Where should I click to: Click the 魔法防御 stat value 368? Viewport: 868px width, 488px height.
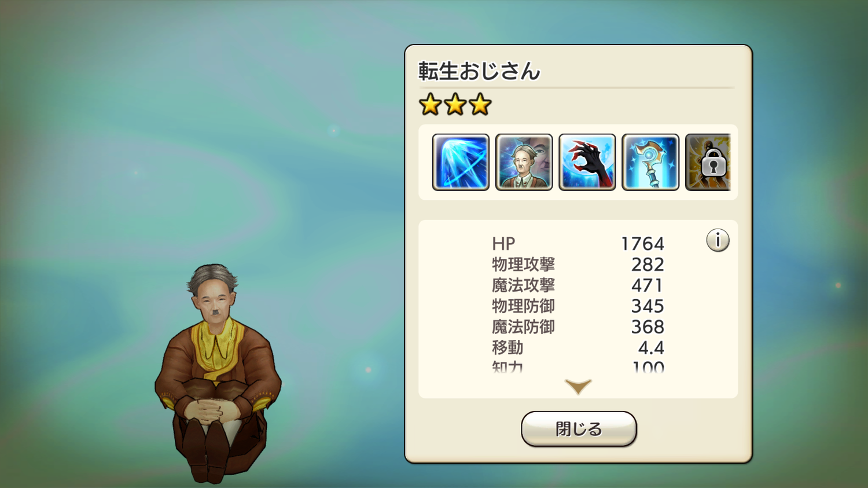point(648,327)
